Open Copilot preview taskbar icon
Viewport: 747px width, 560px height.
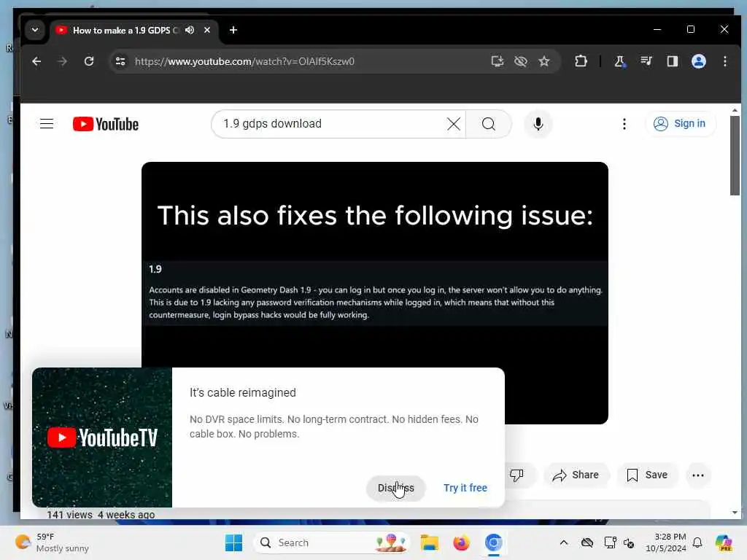point(724,542)
